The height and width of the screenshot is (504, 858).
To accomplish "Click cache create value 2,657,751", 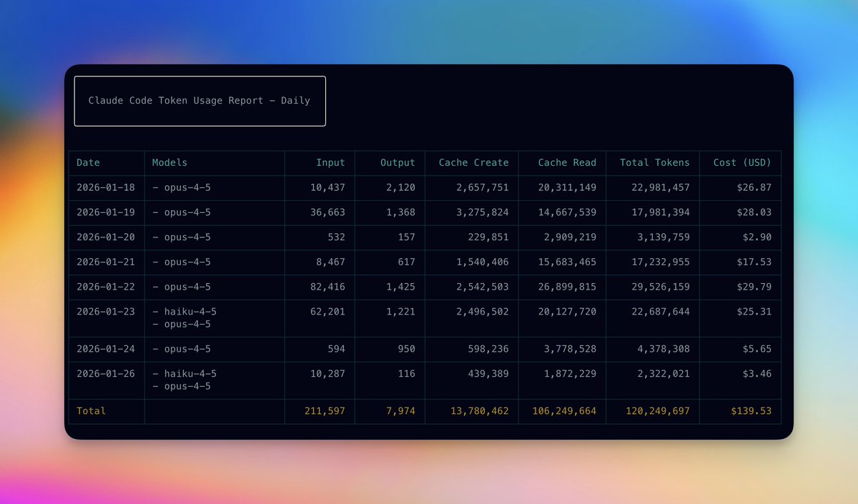I will [483, 187].
